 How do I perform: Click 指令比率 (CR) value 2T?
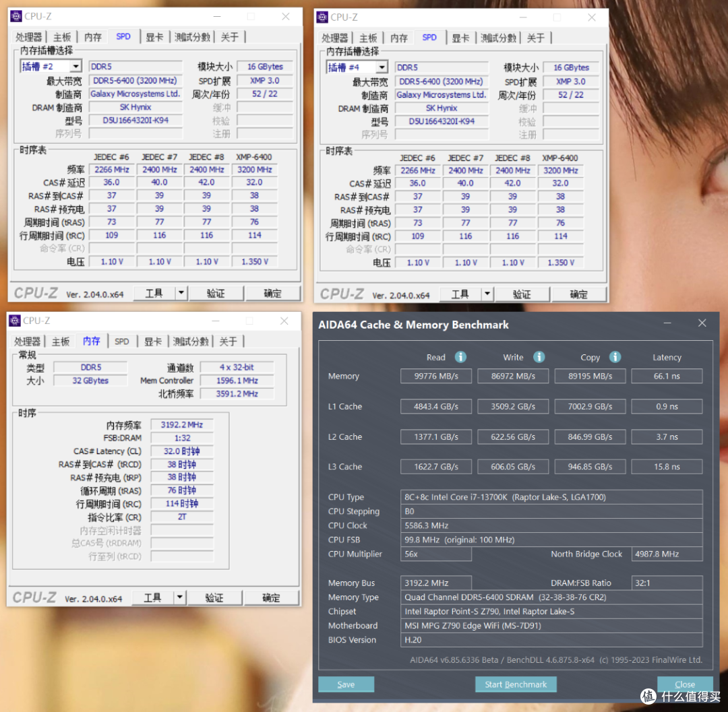[x=182, y=516]
